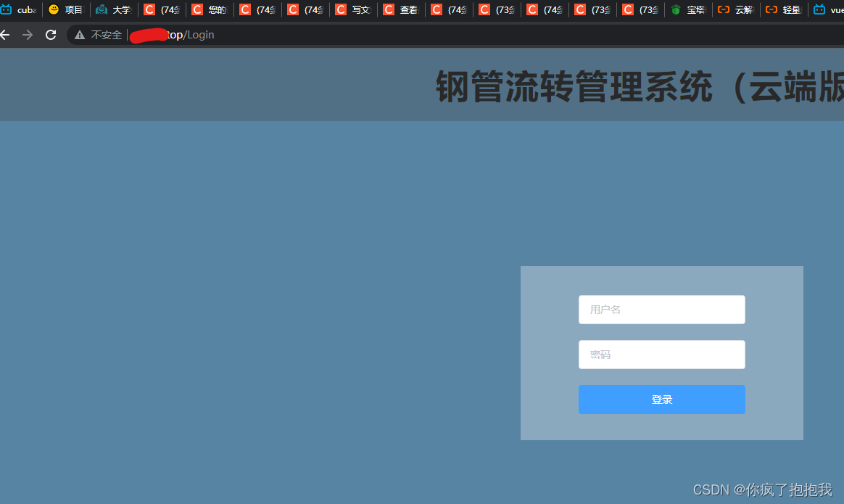The width and height of the screenshot is (844, 504).
Task: Click the 登录 login button
Action: coord(661,399)
